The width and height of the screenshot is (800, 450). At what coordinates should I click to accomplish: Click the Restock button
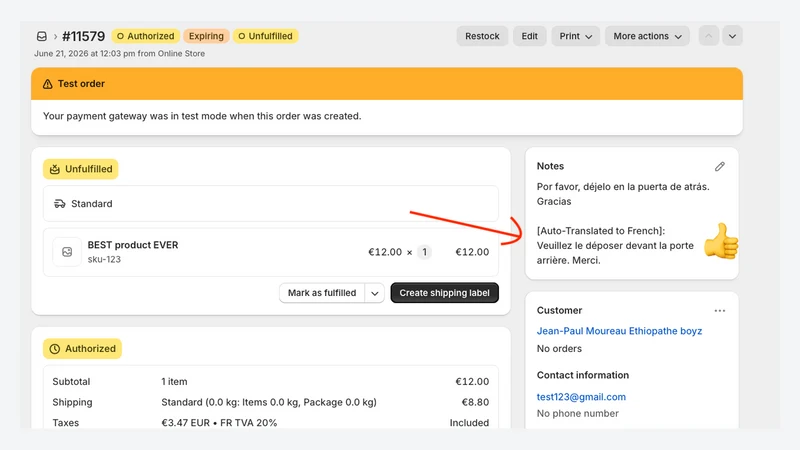(482, 36)
